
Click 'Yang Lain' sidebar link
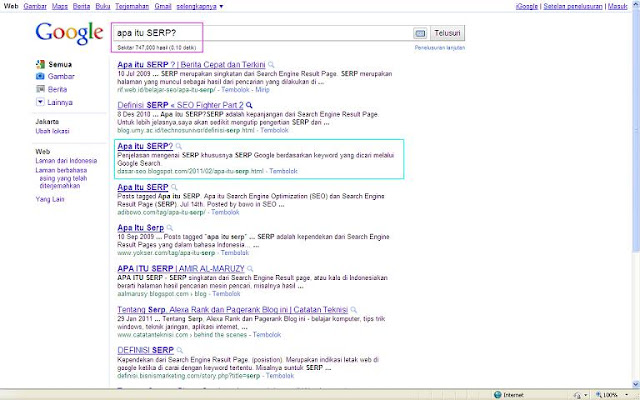(x=50, y=199)
